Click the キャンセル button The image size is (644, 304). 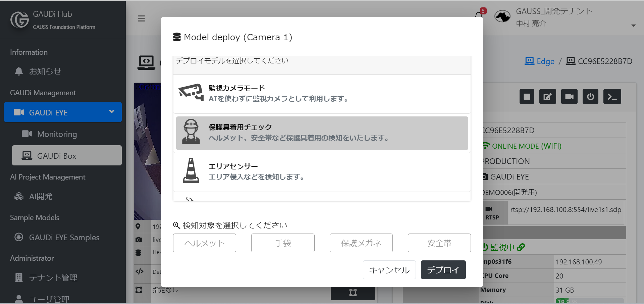point(389,270)
